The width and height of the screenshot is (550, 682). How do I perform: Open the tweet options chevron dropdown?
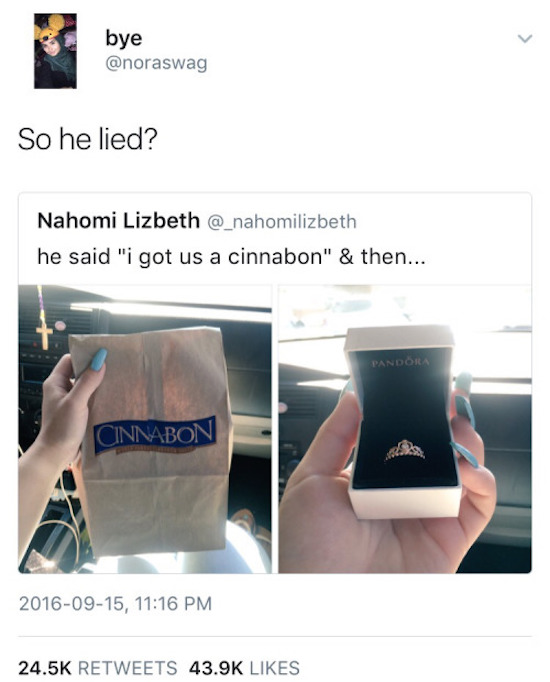[525, 39]
